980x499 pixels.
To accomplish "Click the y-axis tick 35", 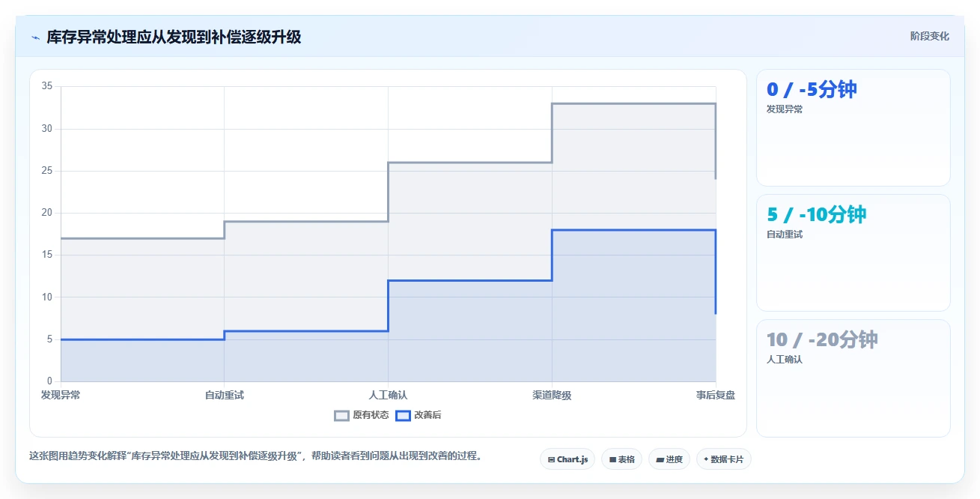I will click(x=46, y=86).
